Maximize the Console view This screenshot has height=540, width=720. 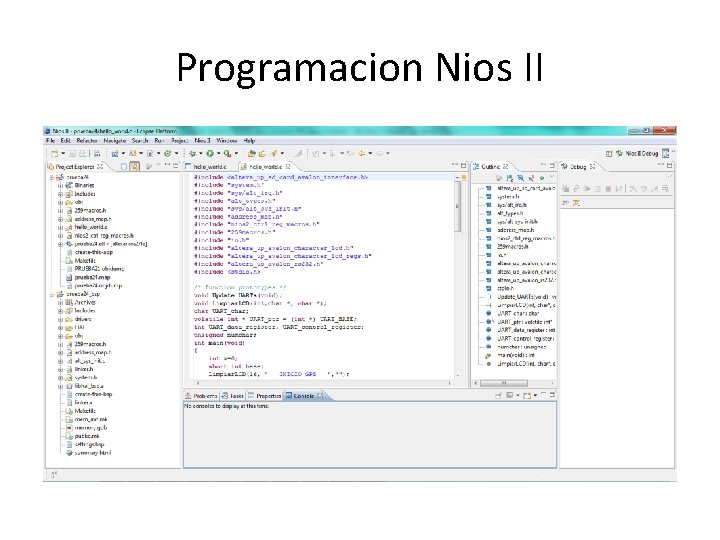552,395
